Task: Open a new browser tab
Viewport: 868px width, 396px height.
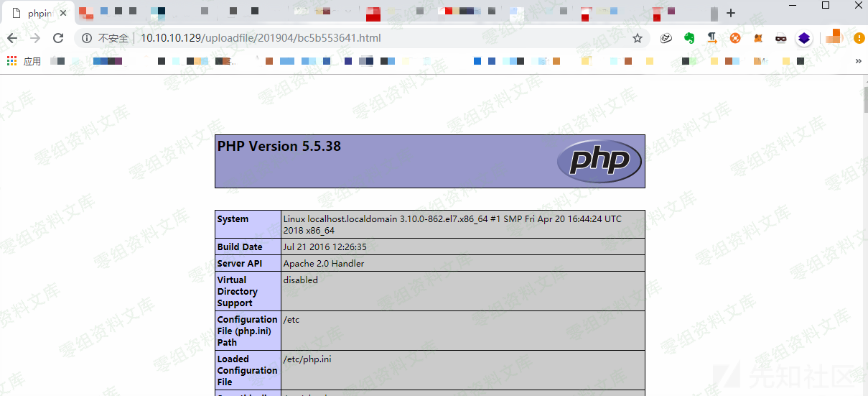Action: (731, 13)
